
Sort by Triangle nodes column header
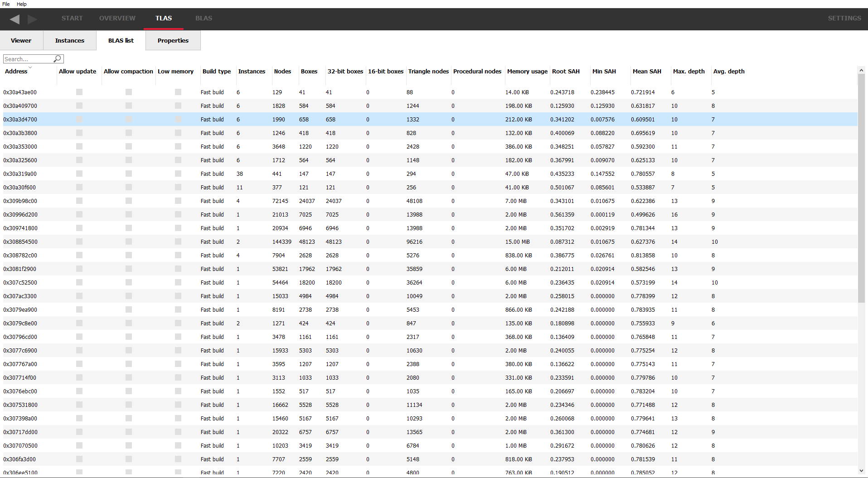coord(428,71)
